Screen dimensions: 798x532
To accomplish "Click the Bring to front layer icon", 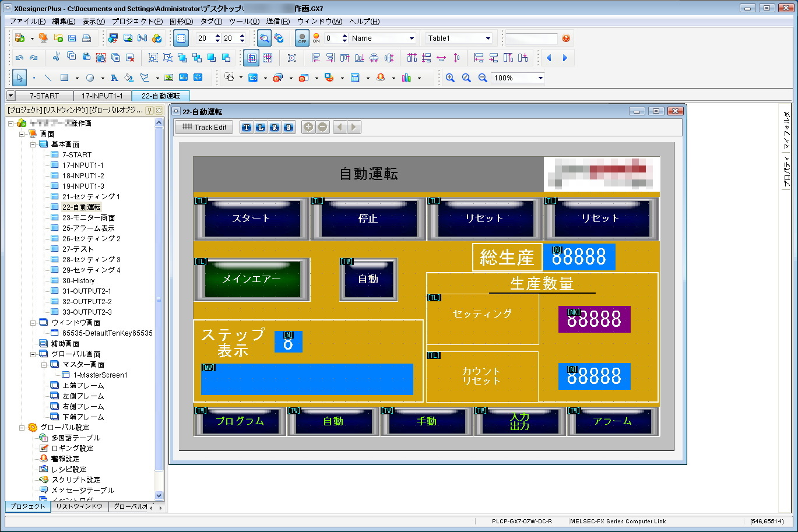I will [x=182, y=58].
